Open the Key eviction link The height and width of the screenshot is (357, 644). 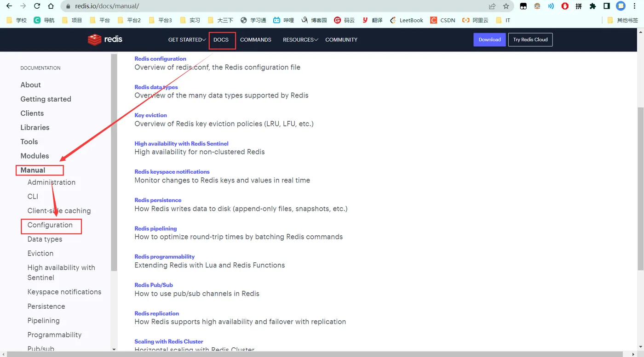pos(150,115)
